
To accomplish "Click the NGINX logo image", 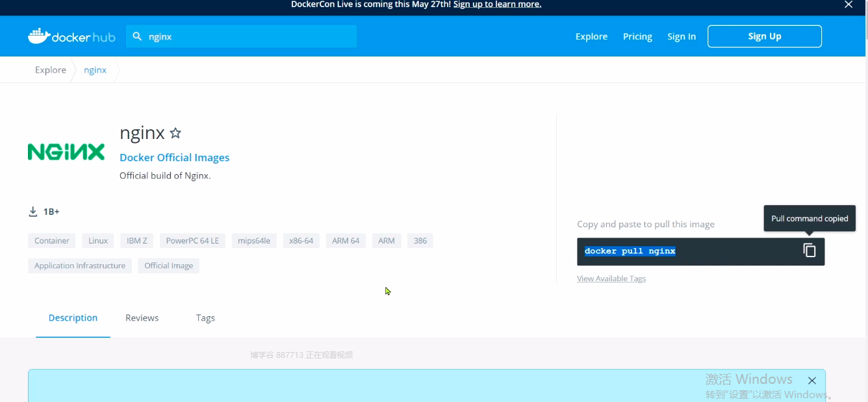I will 66,152.
